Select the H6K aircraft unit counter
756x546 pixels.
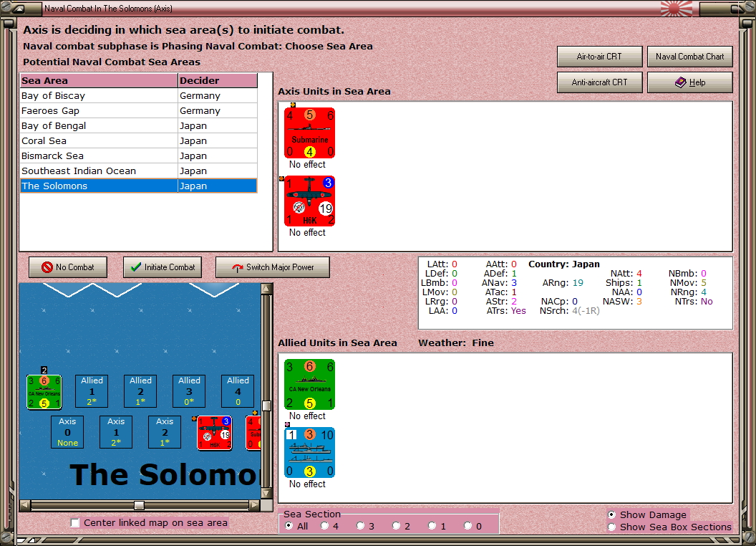[x=309, y=201]
